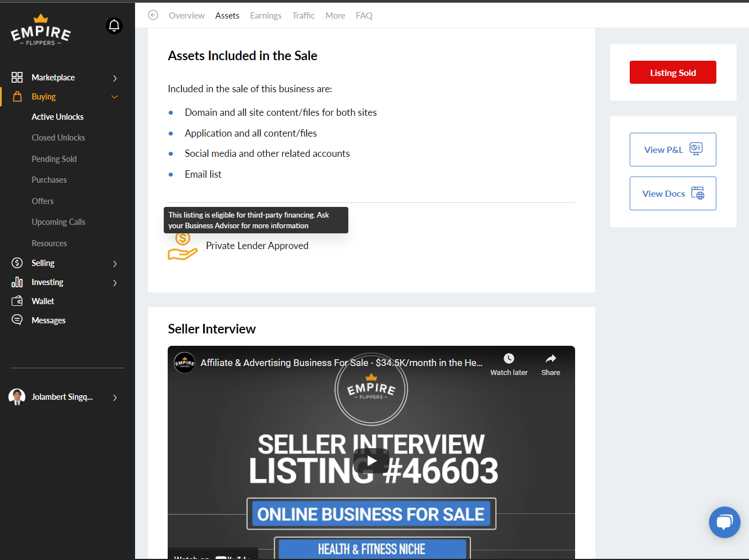Select Selling label in sidebar
This screenshot has width=749, height=560.
click(x=43, y=263)
